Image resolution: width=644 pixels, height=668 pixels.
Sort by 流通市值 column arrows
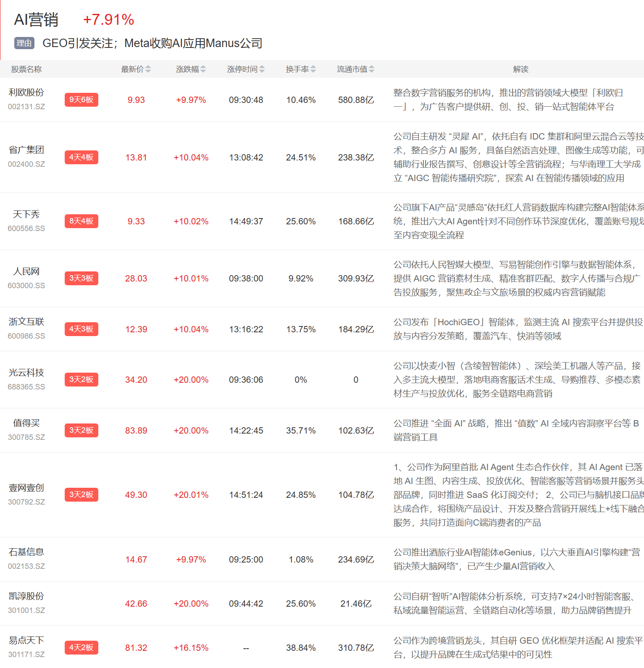pos(371,69)
